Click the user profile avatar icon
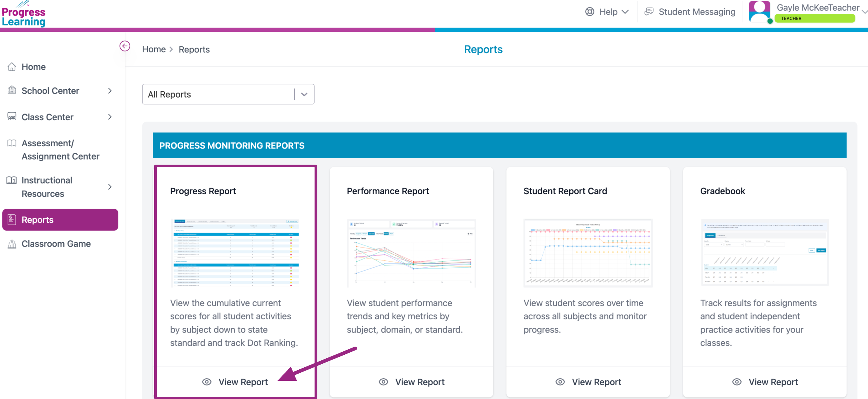The width and height of the screenshot is (868, 399). click(x=759, y=12)
